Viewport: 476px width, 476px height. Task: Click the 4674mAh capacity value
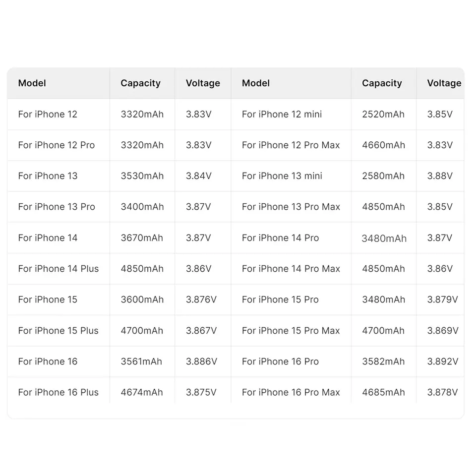[142, 392]
